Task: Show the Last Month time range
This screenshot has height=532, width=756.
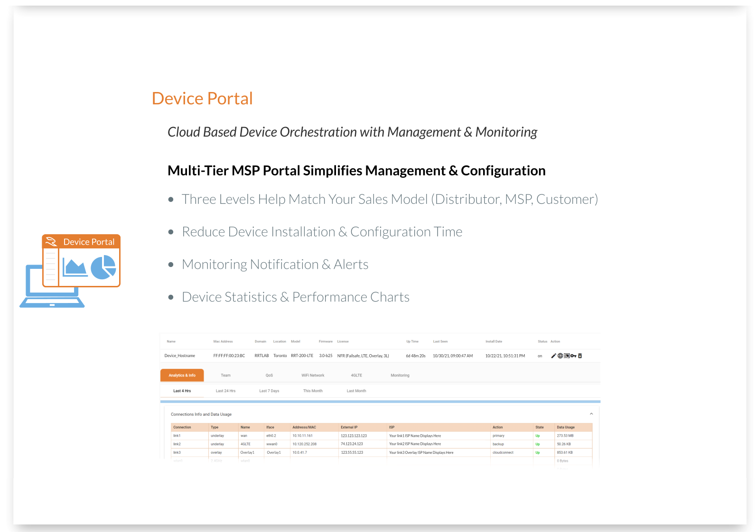Action: coord(356,391)
